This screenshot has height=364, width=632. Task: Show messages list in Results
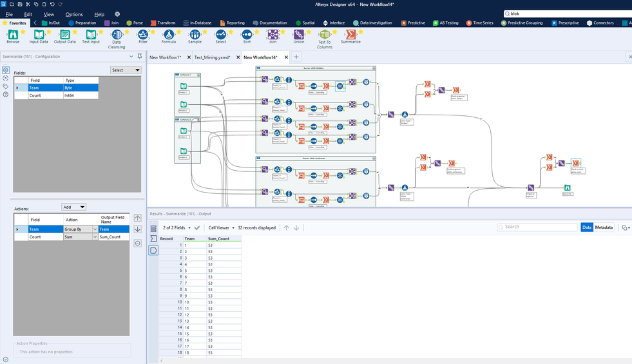point(153,229)
